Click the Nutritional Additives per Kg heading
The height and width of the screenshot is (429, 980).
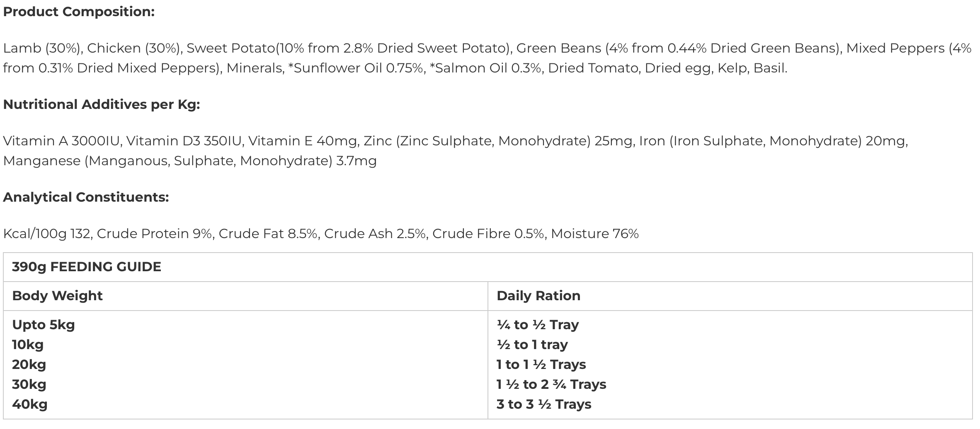102,105
